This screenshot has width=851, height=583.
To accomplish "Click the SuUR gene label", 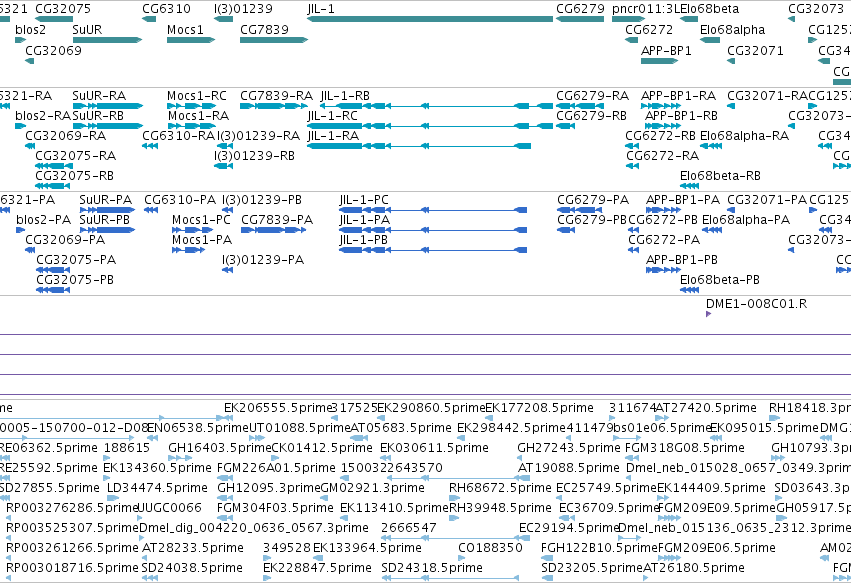I will (87, 29).
